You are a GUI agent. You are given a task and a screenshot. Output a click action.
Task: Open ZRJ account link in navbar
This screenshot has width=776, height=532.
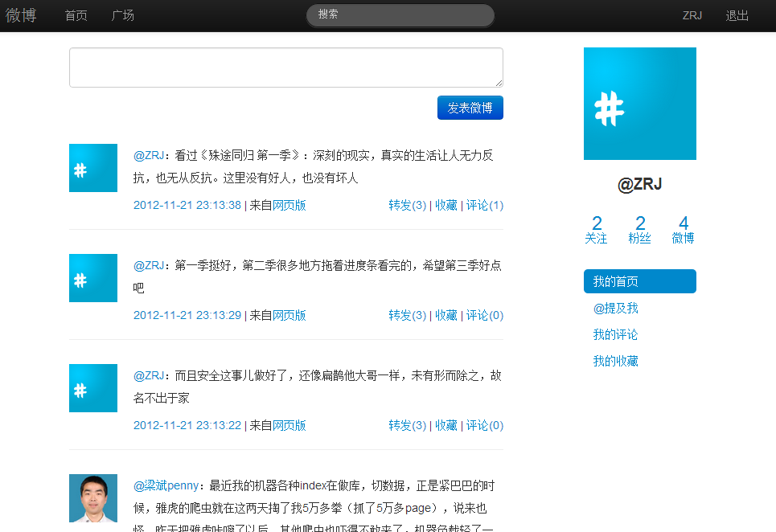pos(692,15)
